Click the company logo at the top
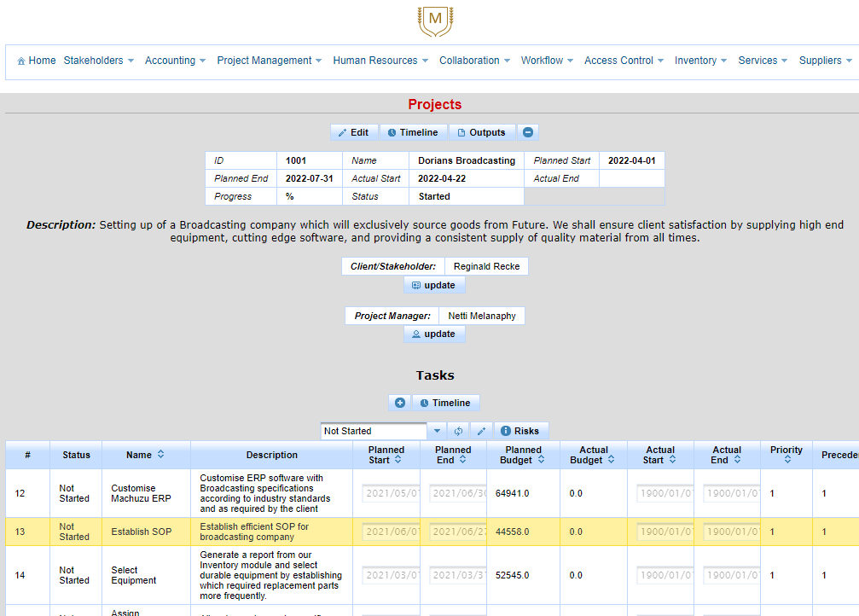 click(x=435, y=20)
